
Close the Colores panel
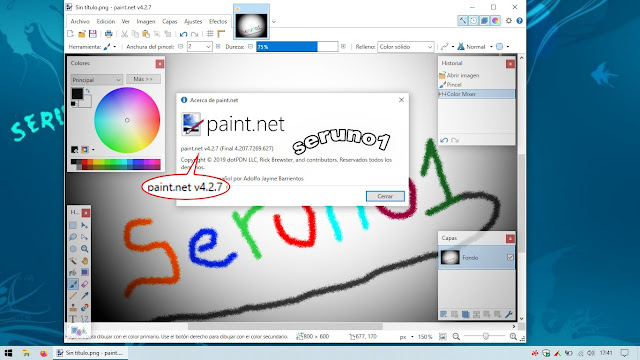(x=160, y=64)
